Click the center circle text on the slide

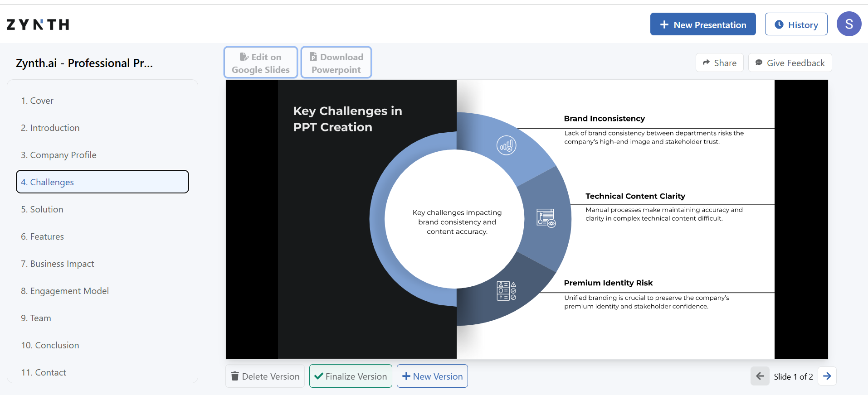[x=457, y=222]
